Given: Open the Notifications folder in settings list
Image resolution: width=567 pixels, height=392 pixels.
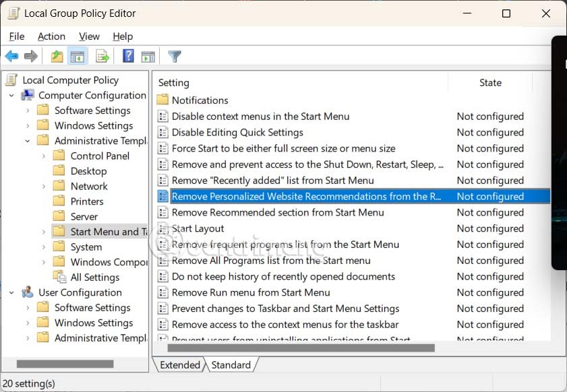Looking at the screenshot, I should [200, 100].
